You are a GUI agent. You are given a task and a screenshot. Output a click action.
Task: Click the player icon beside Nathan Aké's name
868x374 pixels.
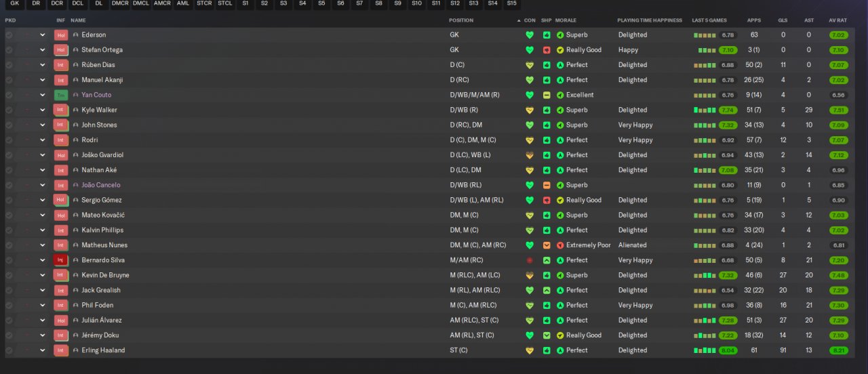click(76, 170)
